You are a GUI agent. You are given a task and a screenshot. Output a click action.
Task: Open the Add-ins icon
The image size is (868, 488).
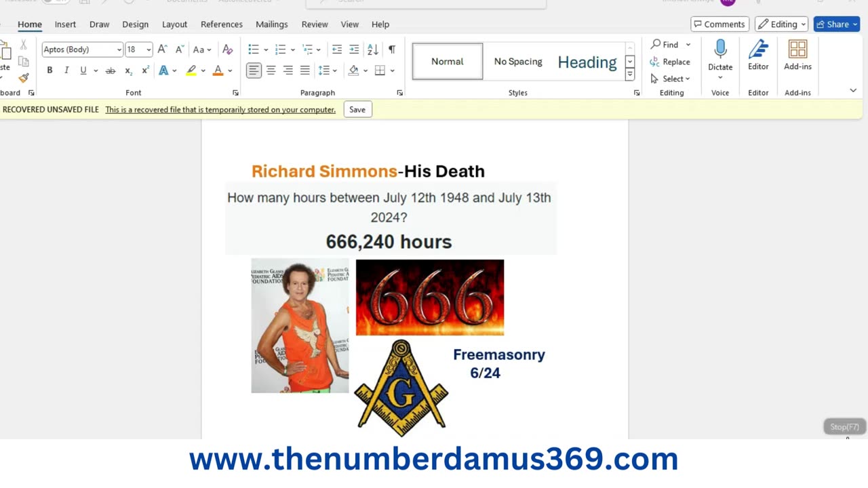tap(797, 49)
